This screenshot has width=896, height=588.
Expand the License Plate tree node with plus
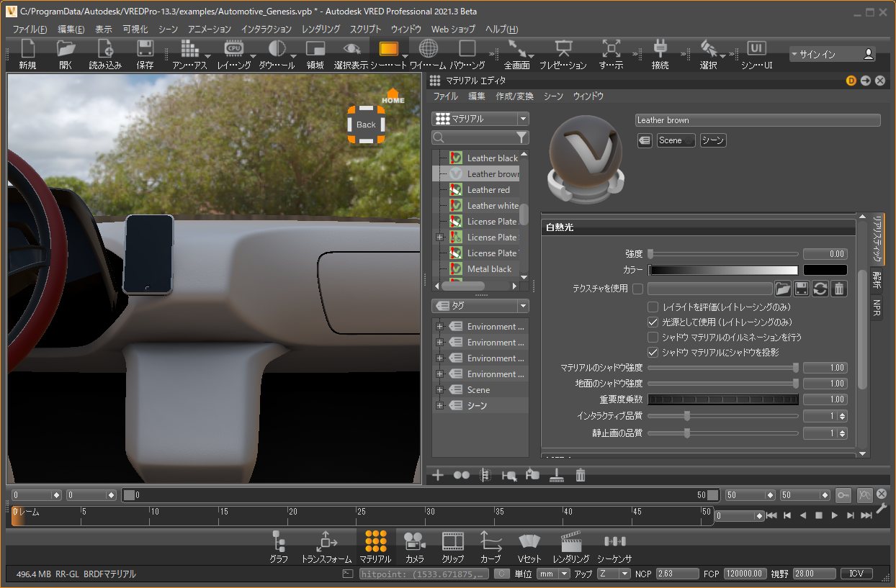[x=439, y=238]
